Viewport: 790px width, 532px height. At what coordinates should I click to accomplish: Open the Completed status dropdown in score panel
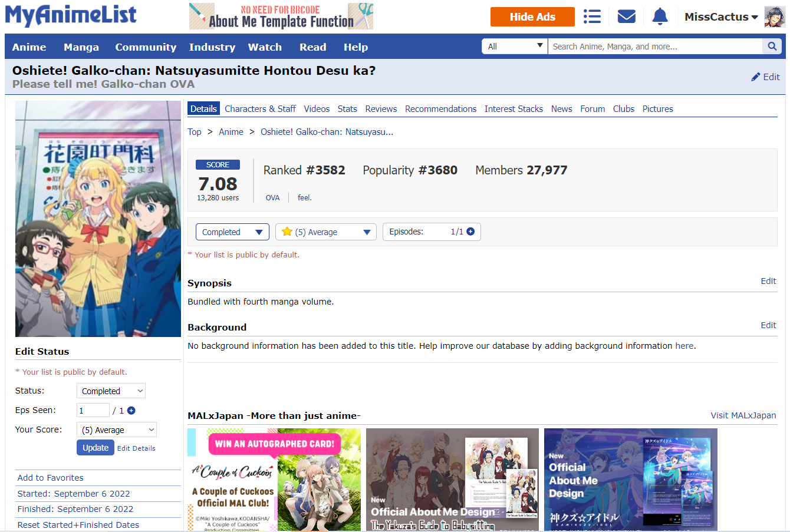click(x=232, y=232)
